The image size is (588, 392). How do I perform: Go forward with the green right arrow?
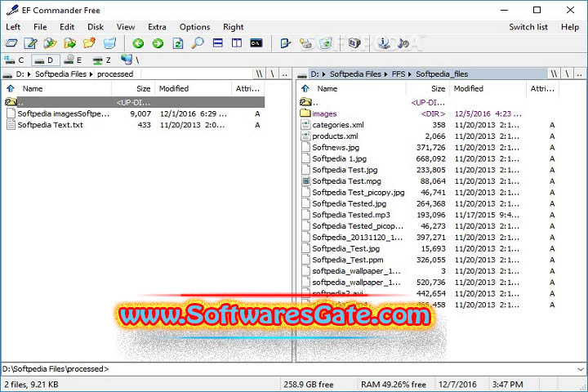(158, 43)
